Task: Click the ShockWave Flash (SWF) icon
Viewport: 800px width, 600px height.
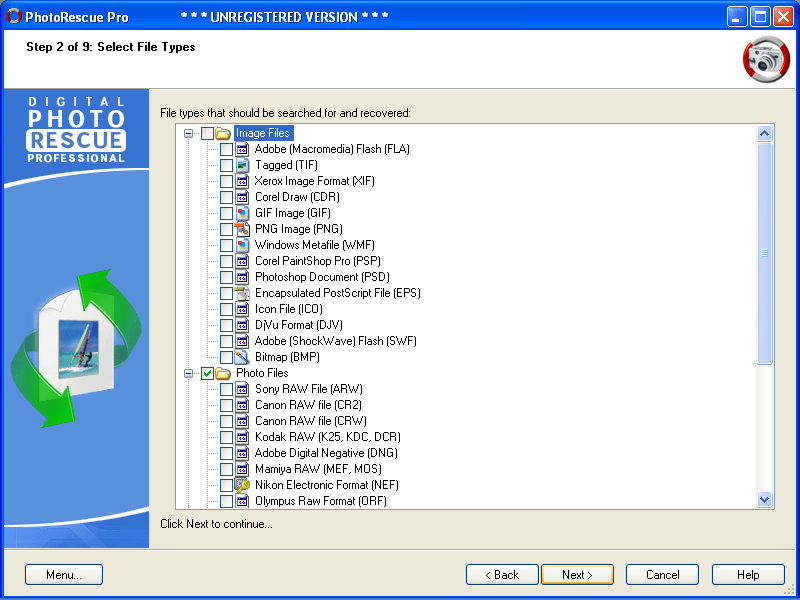Action: click(242, 341)
